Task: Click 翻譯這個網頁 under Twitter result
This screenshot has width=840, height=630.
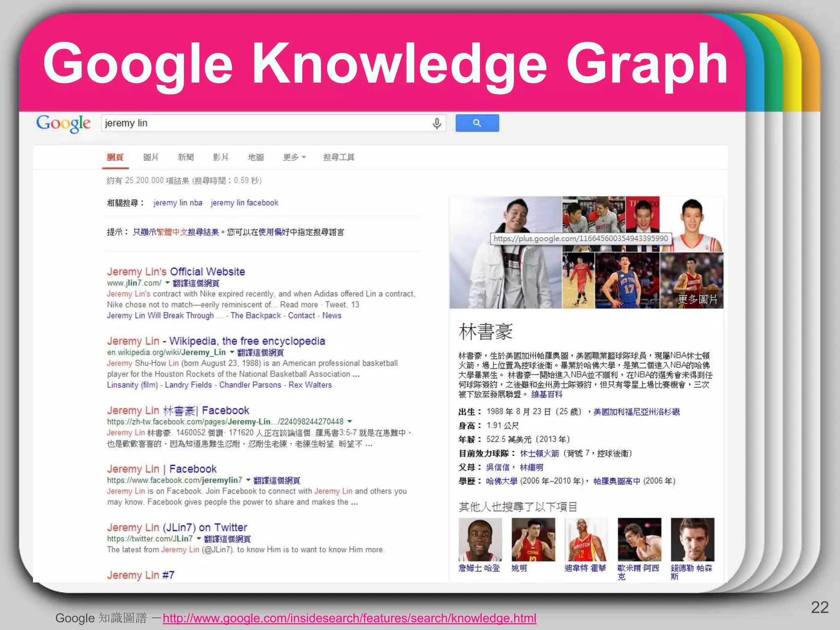Action: pos(227,539)
